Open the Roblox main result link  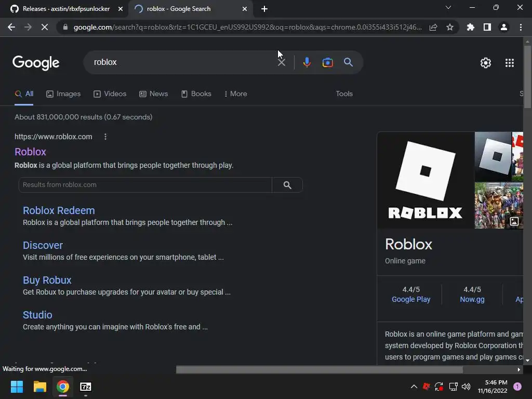30,152
